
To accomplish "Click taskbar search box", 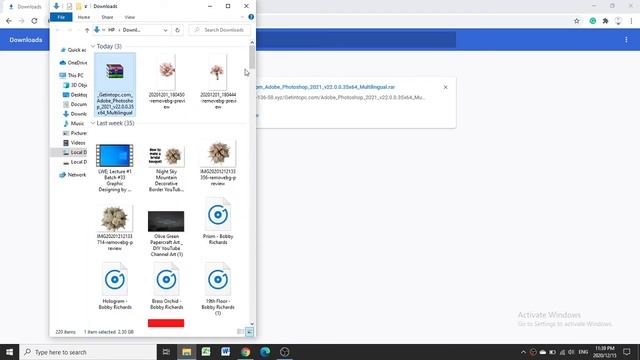I will coord(88,352).
